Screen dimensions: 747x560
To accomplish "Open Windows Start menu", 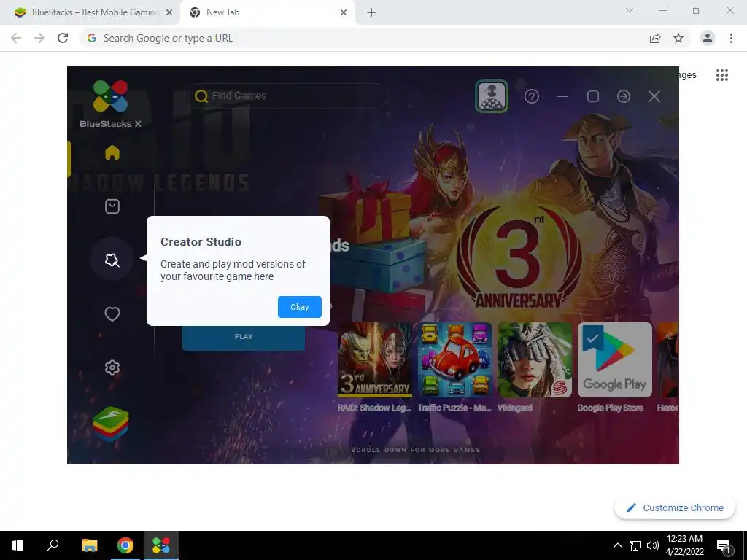I will (x=18, y=545).
